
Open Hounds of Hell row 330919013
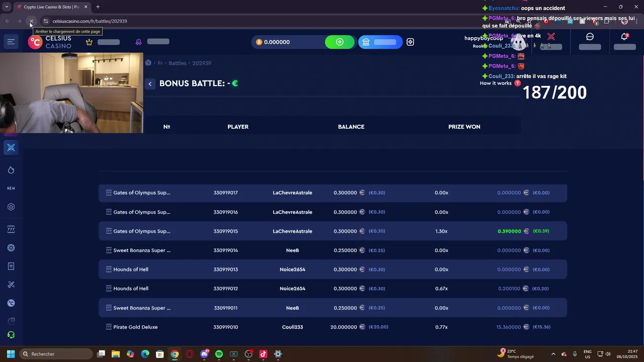(333, 269)
